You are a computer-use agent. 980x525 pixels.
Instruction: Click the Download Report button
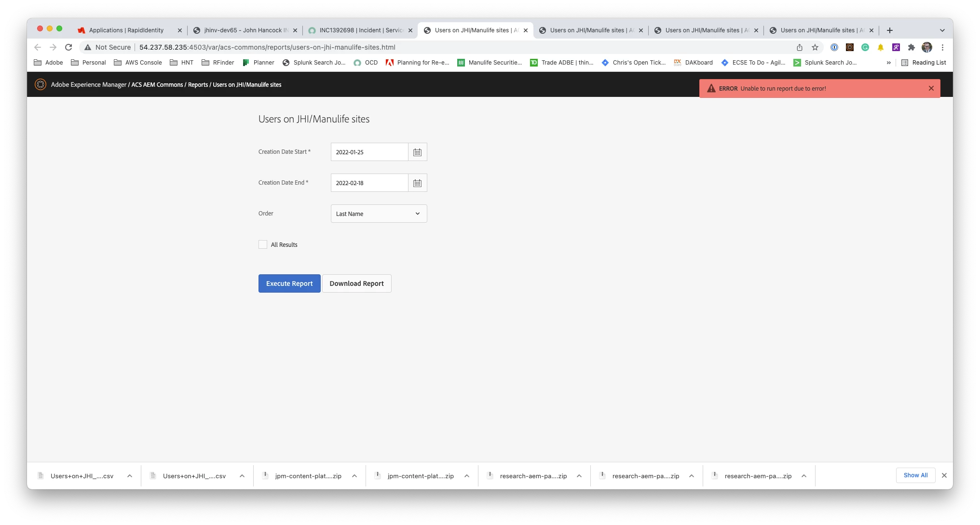(356, 283)
